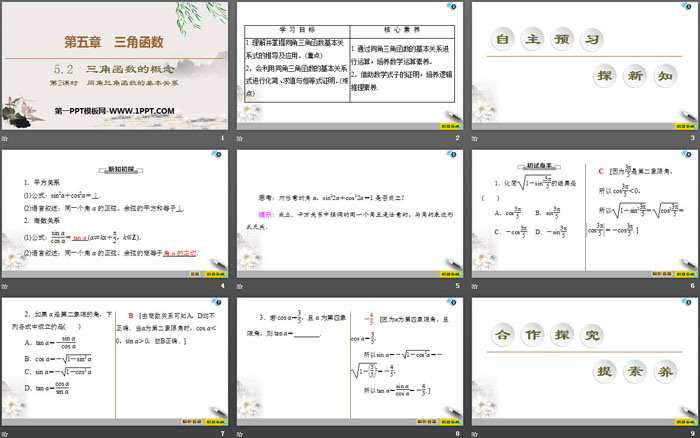Select the chapter title slide 第五章 三角函数

click(115, 66)
